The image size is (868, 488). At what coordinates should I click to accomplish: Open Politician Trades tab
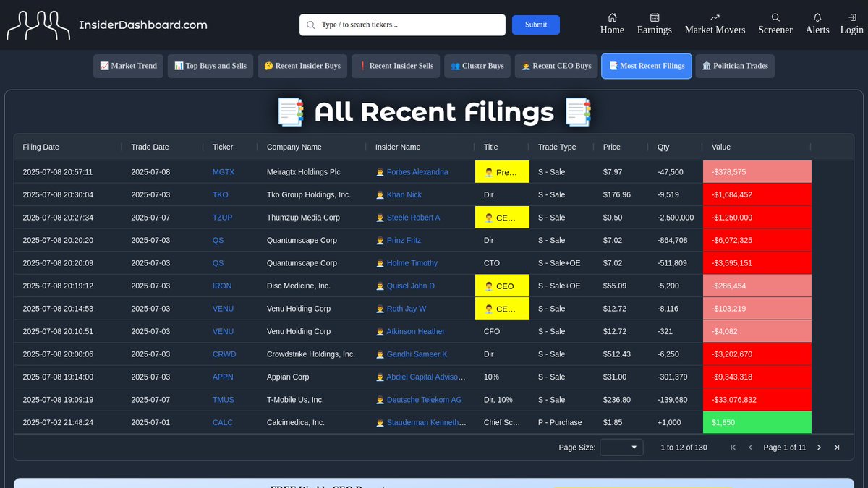(735, 66)
